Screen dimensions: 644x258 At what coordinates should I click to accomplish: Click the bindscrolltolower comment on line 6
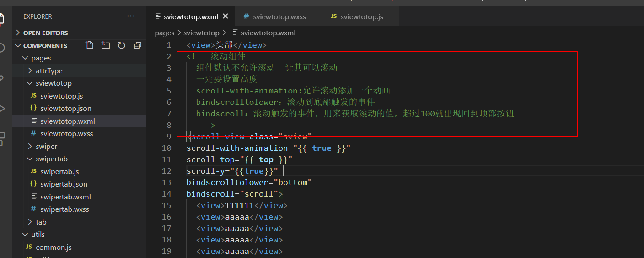[x=285, y=102]
